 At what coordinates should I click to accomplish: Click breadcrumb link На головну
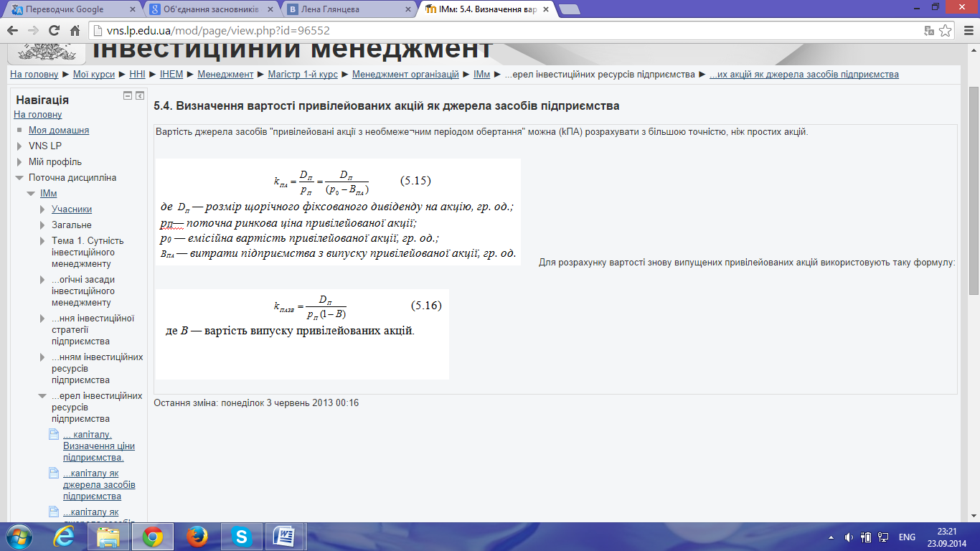coord(34,75)
